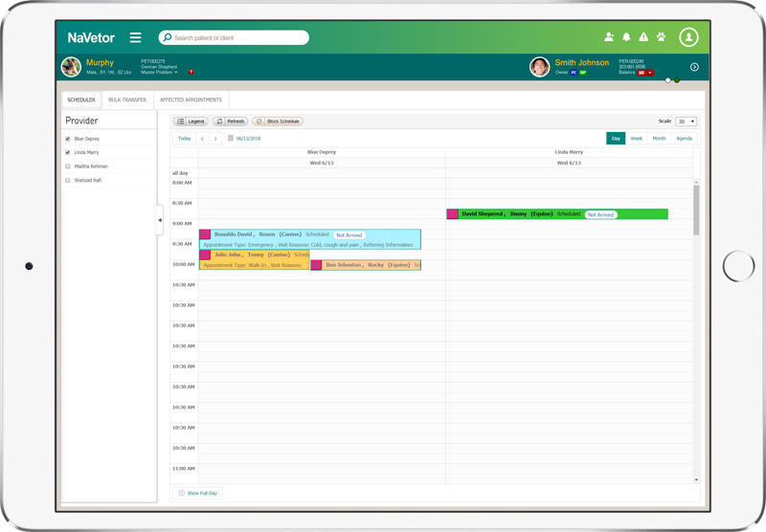Check the Shahzad Rafi provider checkbox
The image size is (766, 532).
(x=67, y=180)
